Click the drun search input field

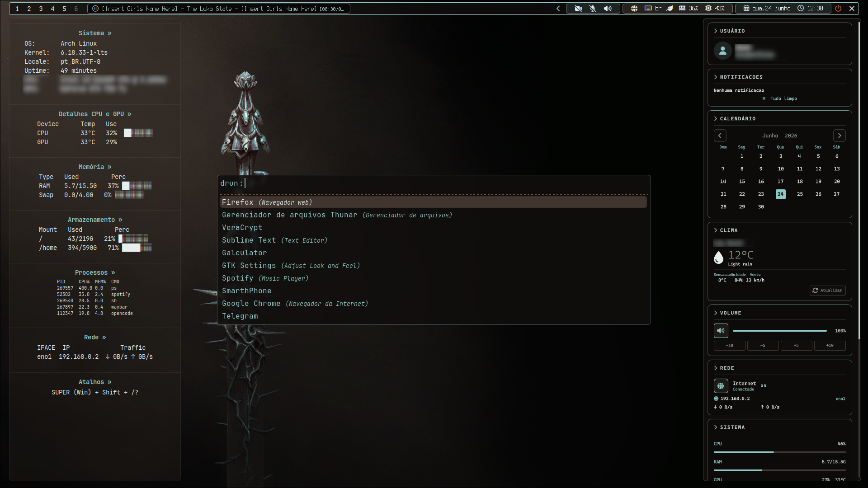click(x=433, y=183)
